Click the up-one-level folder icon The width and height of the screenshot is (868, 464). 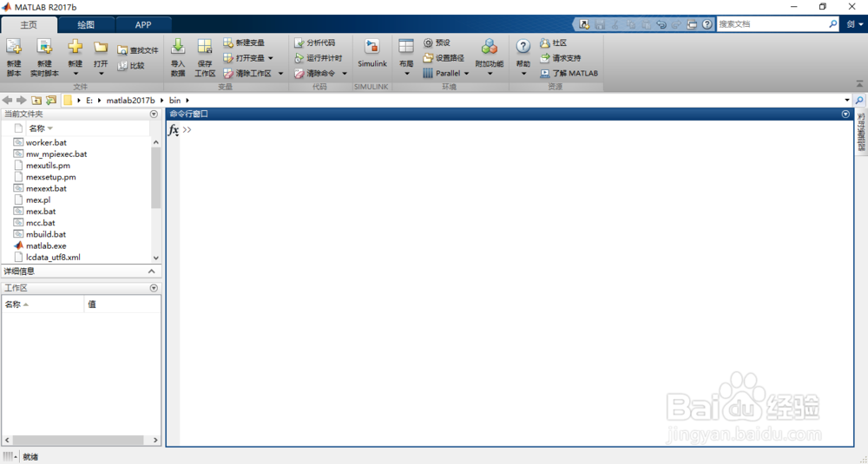(36, 100)
